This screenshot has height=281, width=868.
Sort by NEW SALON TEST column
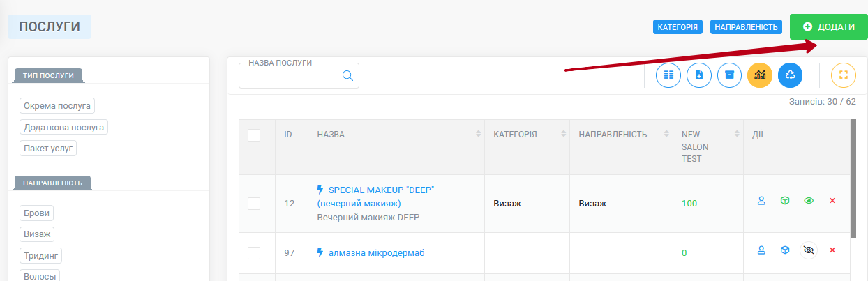tap(737, 134)
